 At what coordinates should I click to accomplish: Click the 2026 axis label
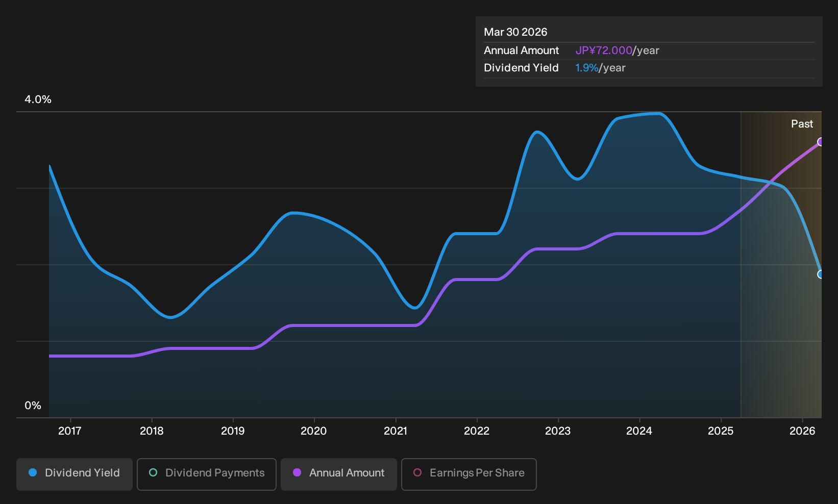pyautogui.click(x=802, y=431)
